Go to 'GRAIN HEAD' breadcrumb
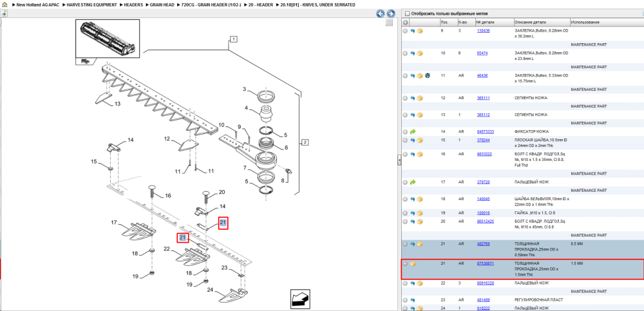The image size is (644, 311). 162,5
